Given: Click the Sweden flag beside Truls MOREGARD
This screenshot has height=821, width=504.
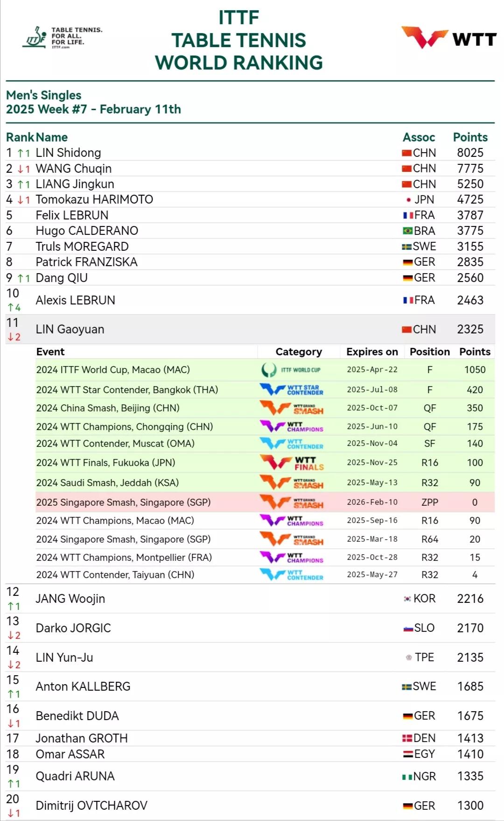Looking at the screenshot, I should [x=407, y=247].
